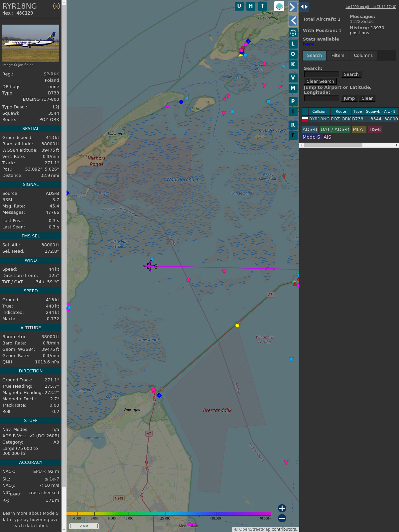The width and height of the screenshot is (399, 532).
Task: Focus the Search text input field
Action: tap(322, 74)
